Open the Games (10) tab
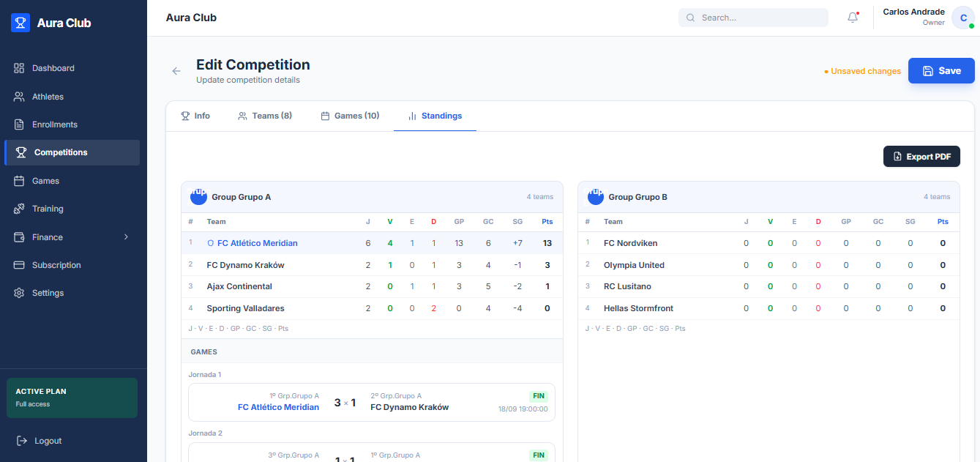The height and width of the screenshot is (462, 980). click(350, 116)
